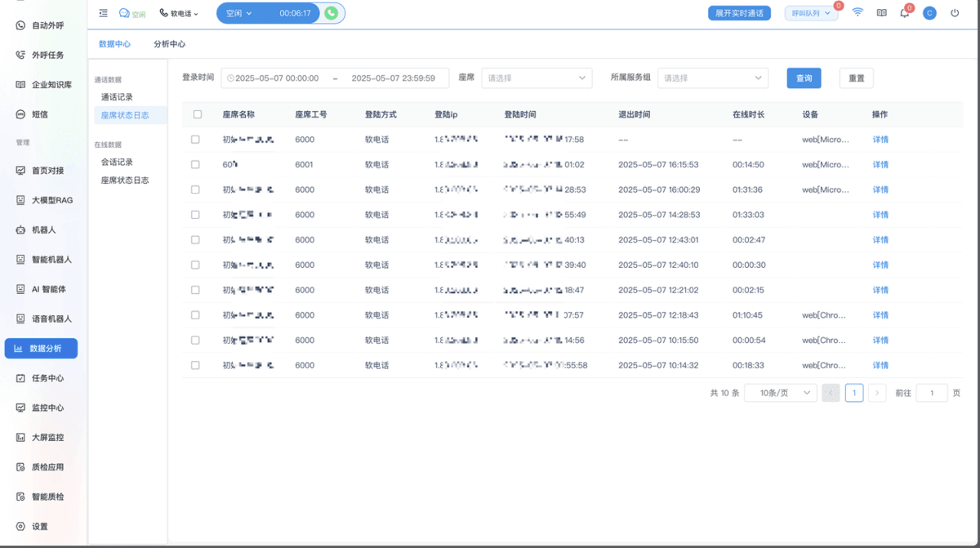Switch to the 数据中心 tab

[x=114, y=44]
